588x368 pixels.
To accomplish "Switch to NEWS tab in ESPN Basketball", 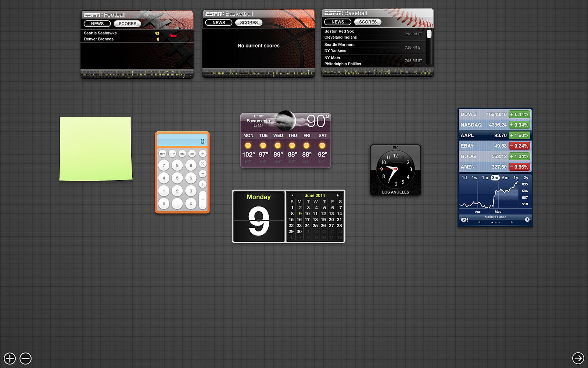I will pos(219,22).
